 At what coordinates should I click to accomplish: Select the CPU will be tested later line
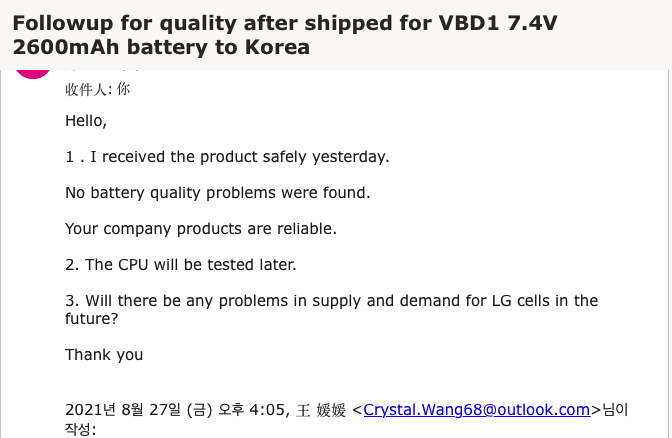click(x=180, y=265)
